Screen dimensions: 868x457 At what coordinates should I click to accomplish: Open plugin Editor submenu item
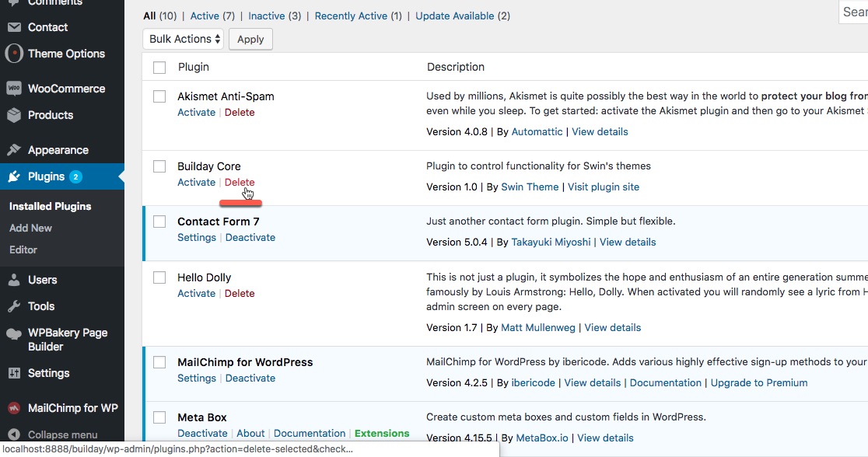23,250
